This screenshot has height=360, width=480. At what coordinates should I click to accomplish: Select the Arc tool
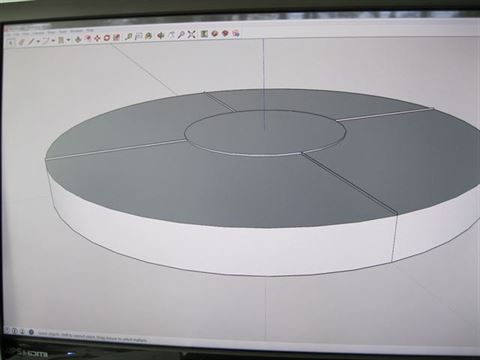pyautogui.click(x=45, y=40)
